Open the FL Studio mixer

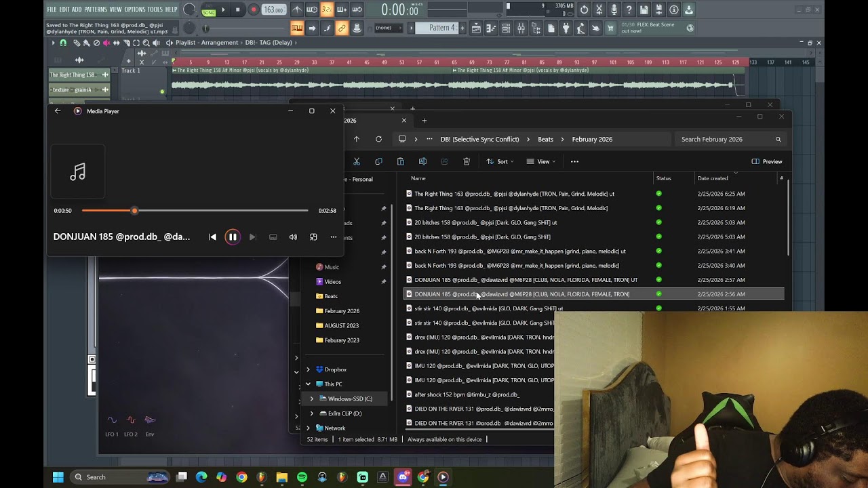[521, 28]
